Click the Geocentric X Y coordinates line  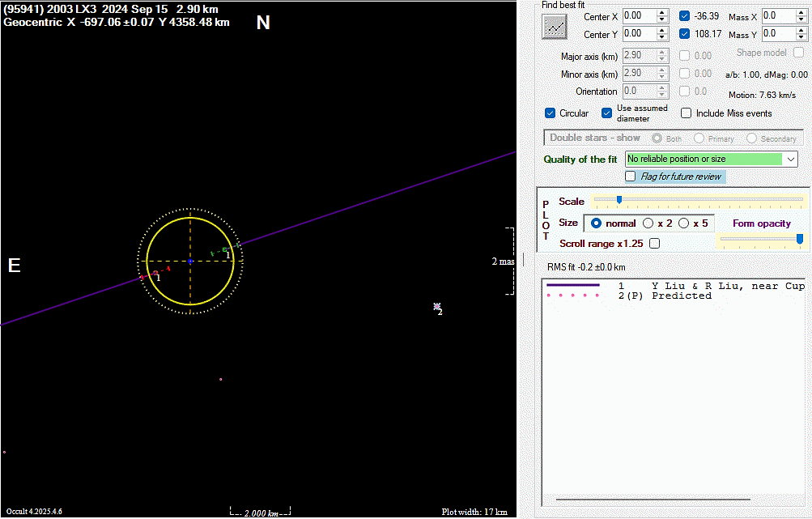point(117,23)
